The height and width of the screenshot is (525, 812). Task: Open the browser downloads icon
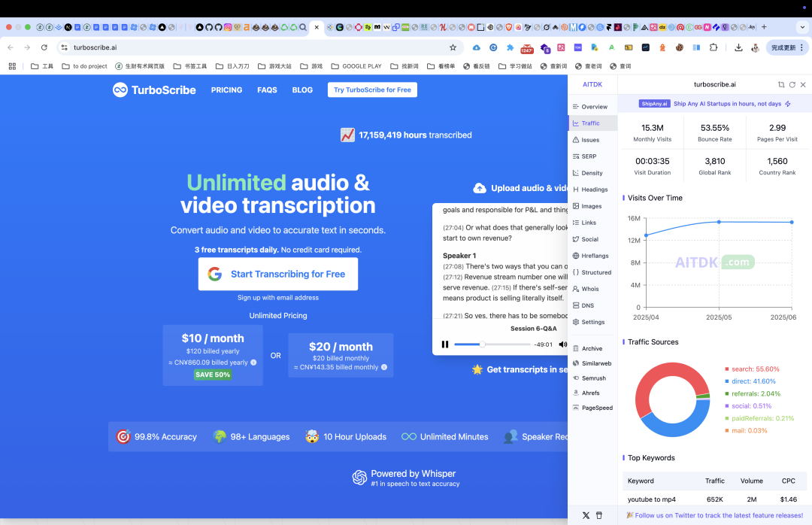pos(738,47)
